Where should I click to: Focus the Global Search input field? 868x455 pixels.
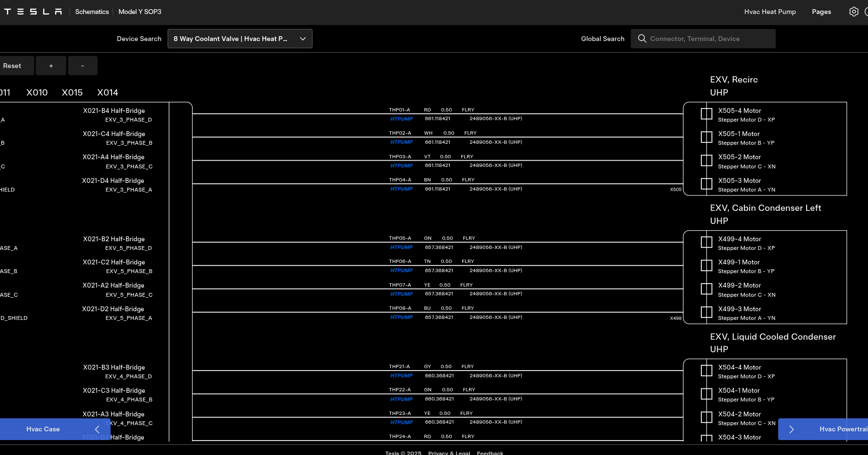703,39
